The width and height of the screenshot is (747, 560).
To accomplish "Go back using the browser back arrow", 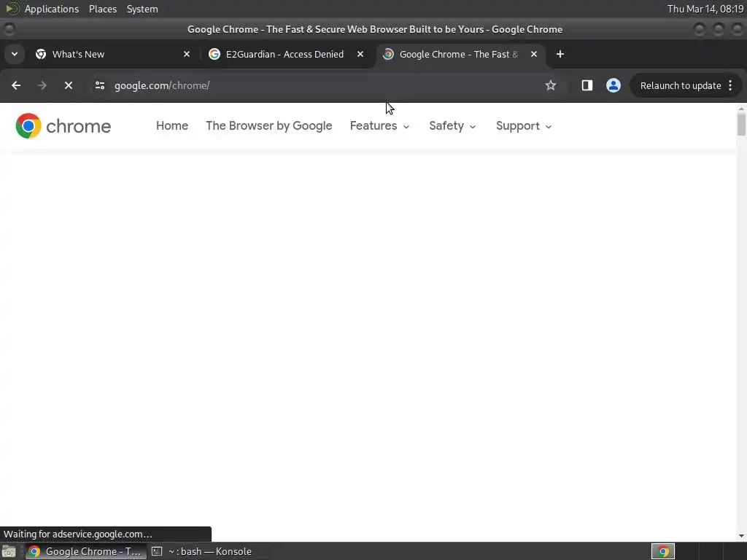I will pyautogui.click(x=16, y=86).
